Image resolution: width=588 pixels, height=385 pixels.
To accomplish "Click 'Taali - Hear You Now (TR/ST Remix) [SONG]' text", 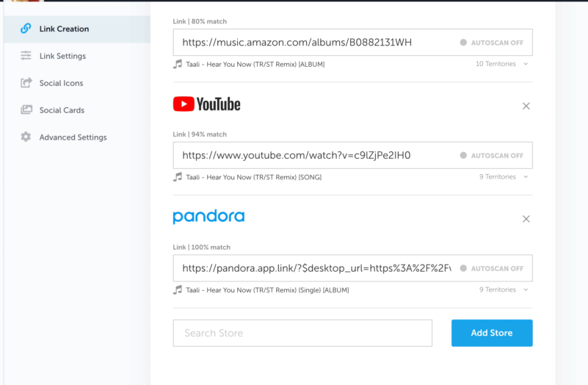I will 254,177.
